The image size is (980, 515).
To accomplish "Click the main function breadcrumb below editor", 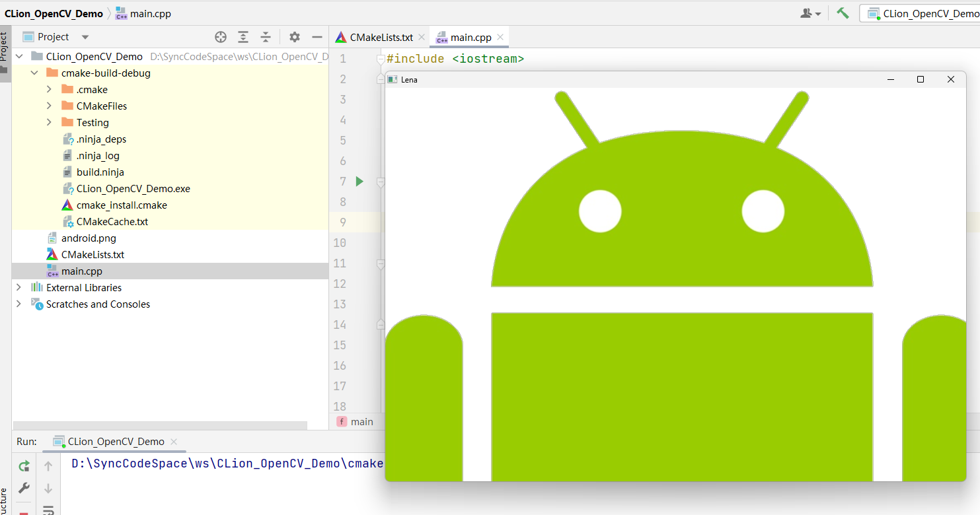I will pos(355,421).
